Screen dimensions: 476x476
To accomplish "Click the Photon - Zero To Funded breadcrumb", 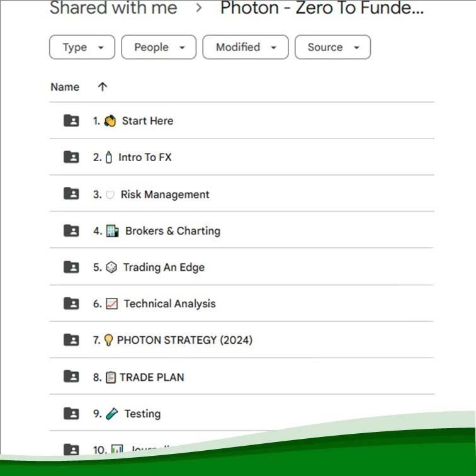I will pos(322,8).
